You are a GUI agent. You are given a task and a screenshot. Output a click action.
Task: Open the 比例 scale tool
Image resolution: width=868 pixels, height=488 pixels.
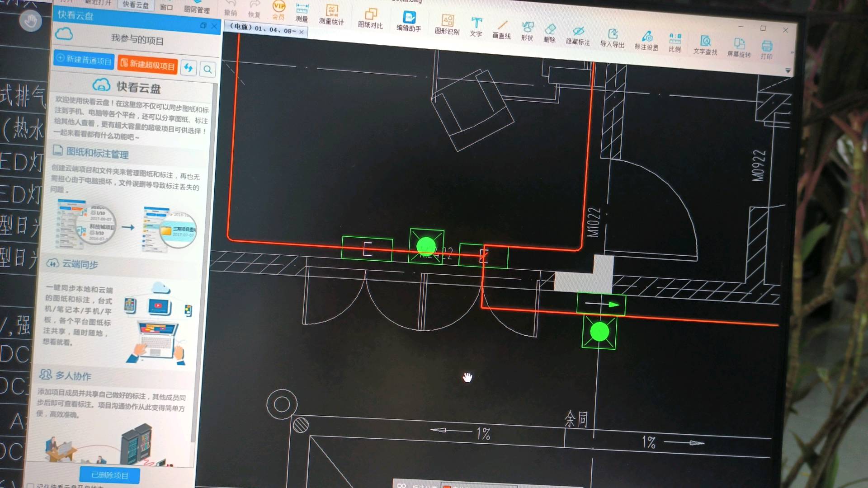675,43
